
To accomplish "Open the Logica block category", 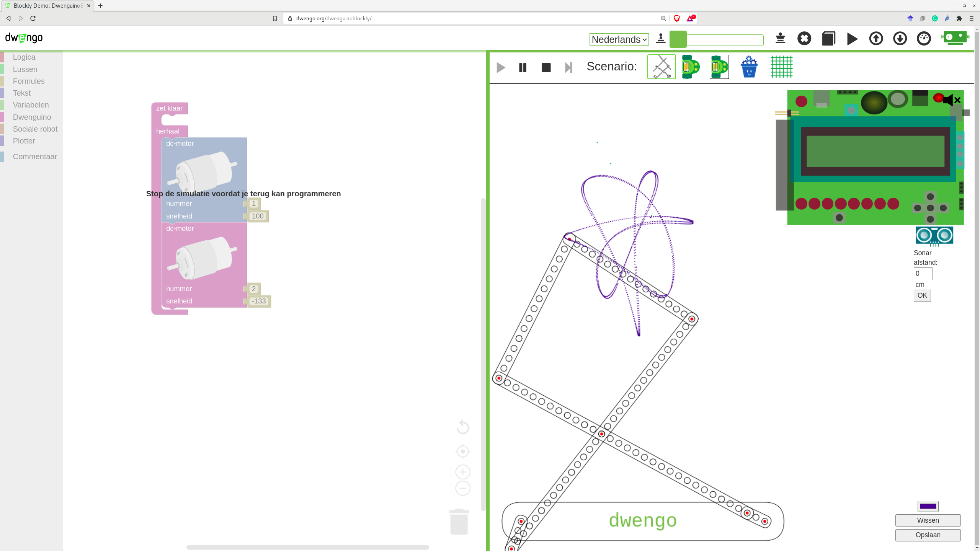I will pyautogui.click(x=24, y=57).
